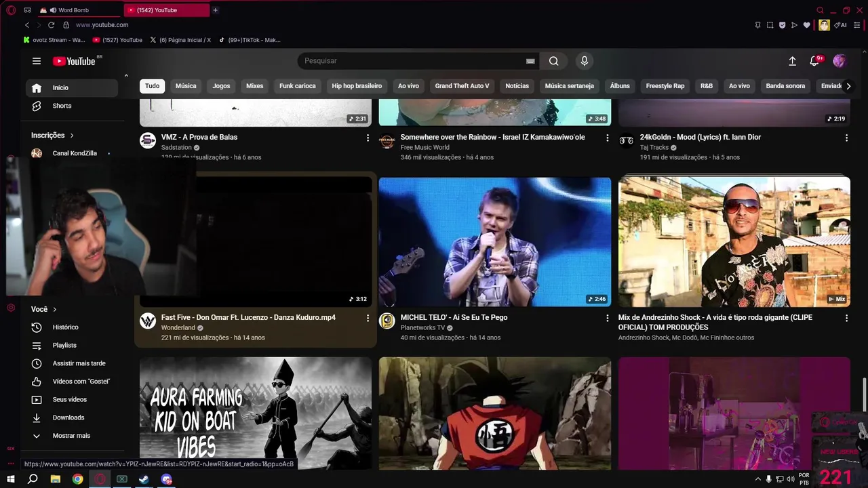Open Windows Start menu
The height and width of the screenshot is (488, 868).
tap(11, 479)
